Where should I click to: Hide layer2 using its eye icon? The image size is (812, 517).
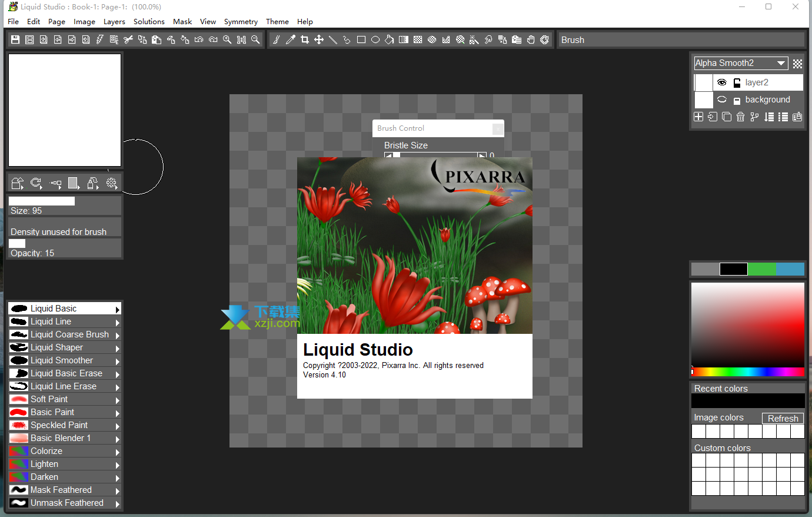(x=722, y=82)
